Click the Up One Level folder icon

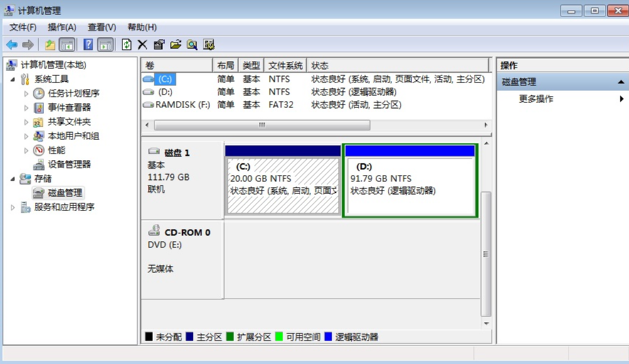[x=50, y=45]
